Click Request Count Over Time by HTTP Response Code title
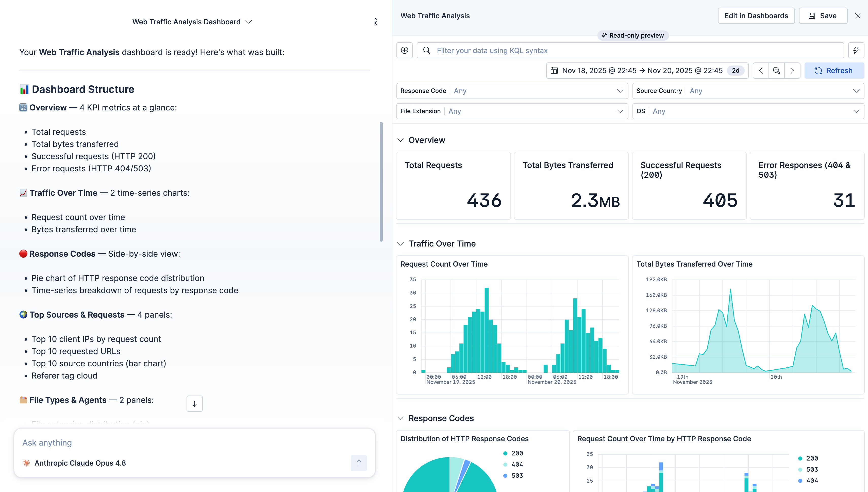The height and width of the screenshot is (492, 868). coord(664,439)
